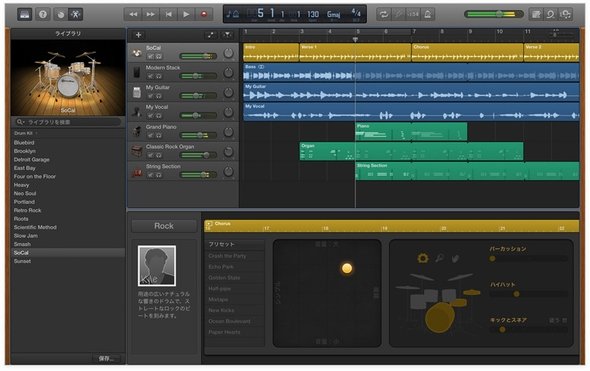Image resolution: width=590 pixels, height=371 pixels.
Task: Click the yellow puck on the XY pad
Action: (x=347, y=268)
